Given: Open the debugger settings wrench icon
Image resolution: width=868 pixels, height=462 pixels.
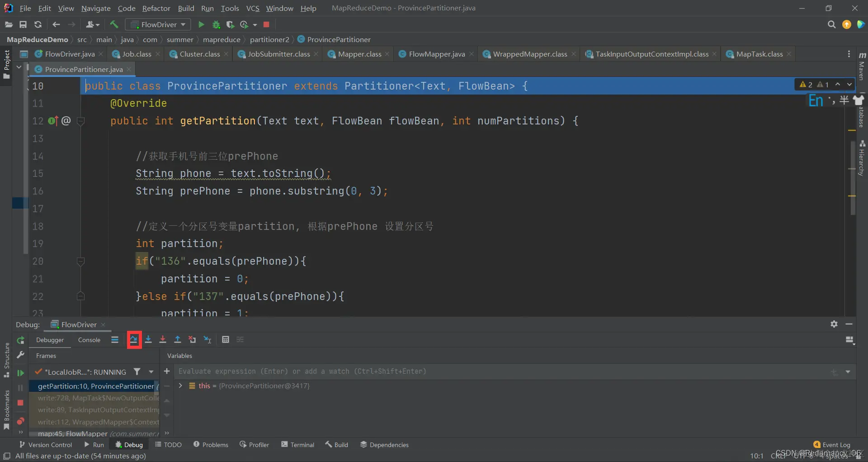Looking at the screenshot, I should click(x=20, y=355).
